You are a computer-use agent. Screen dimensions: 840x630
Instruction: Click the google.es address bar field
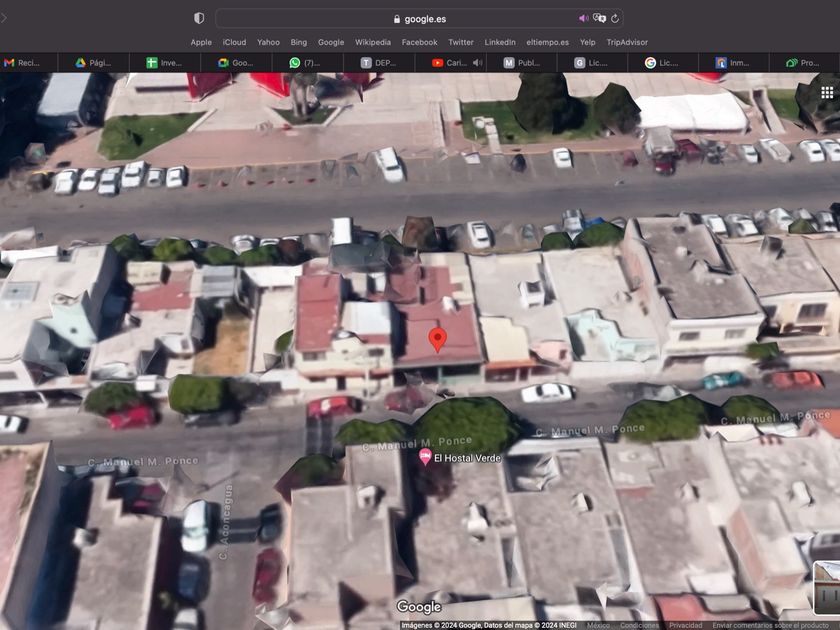(x=420, y=18)
